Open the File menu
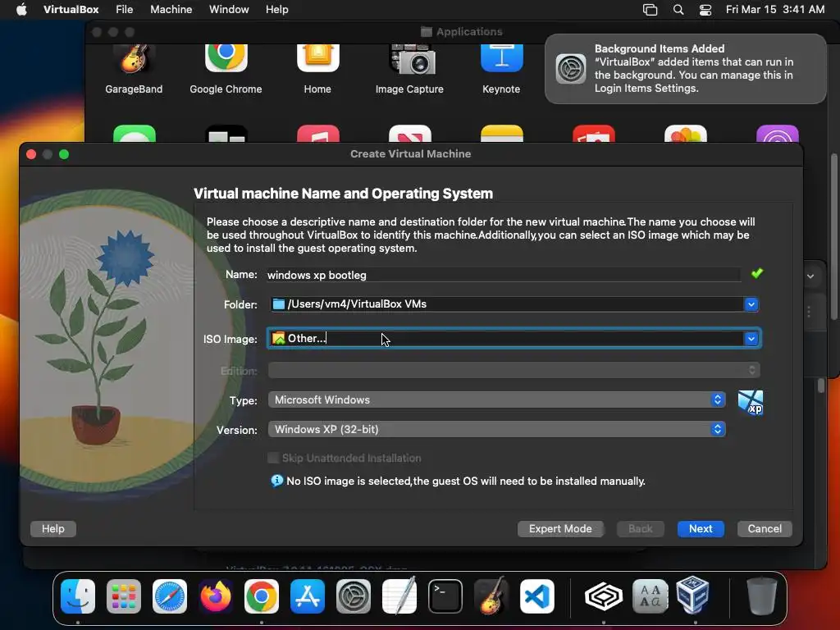 (125, 10)
